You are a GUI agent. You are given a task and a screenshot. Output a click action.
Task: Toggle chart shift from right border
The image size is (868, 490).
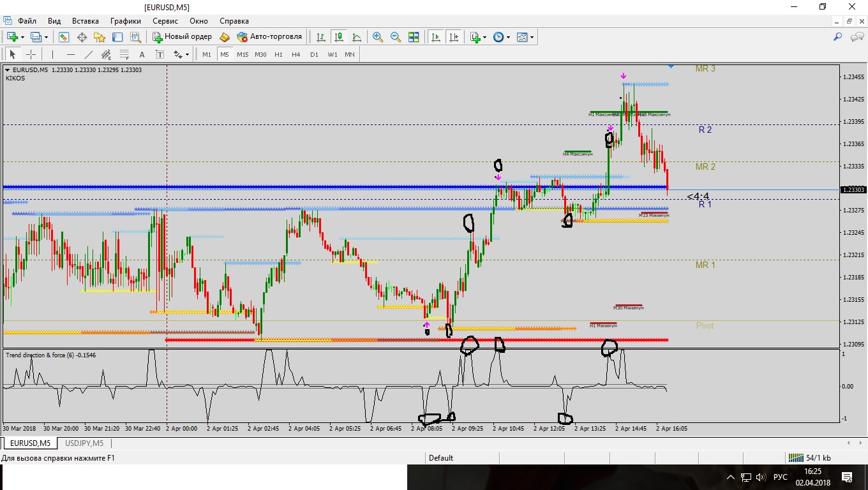point(454,37)
